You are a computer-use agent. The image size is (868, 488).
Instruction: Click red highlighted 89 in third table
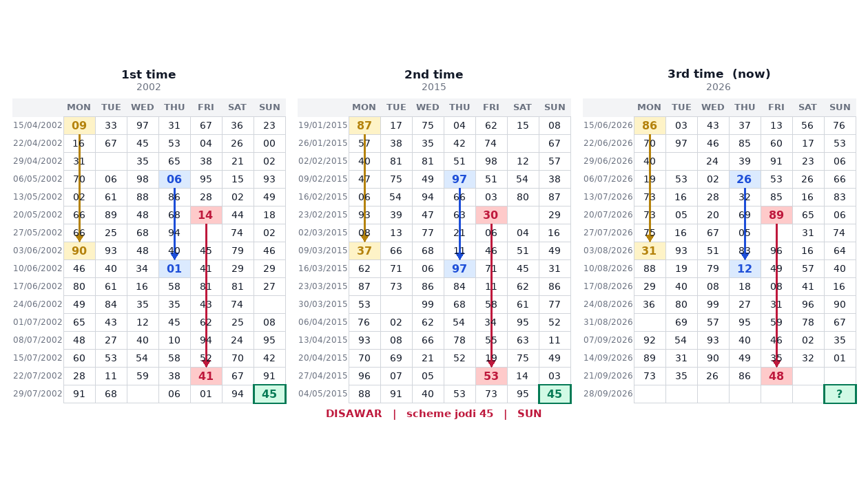(x=776, y=215)
